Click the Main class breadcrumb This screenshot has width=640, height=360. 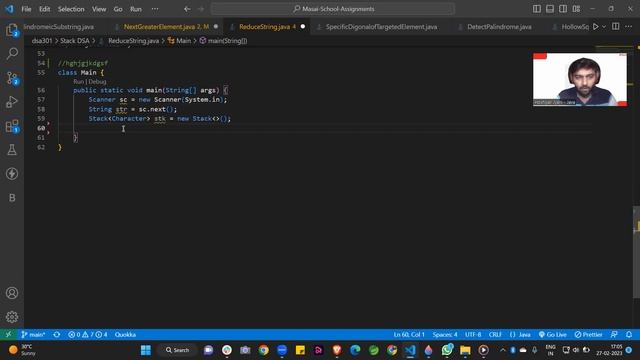[x=179, y=41]
